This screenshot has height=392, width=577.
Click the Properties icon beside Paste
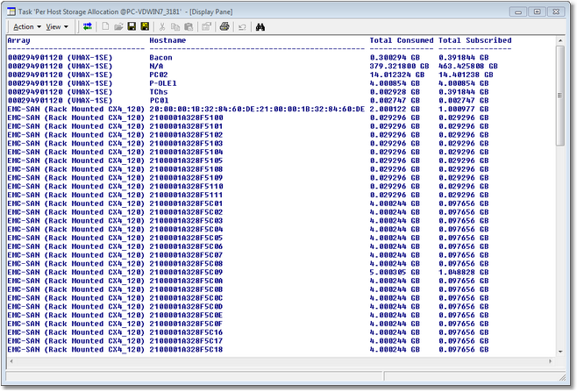206,27
